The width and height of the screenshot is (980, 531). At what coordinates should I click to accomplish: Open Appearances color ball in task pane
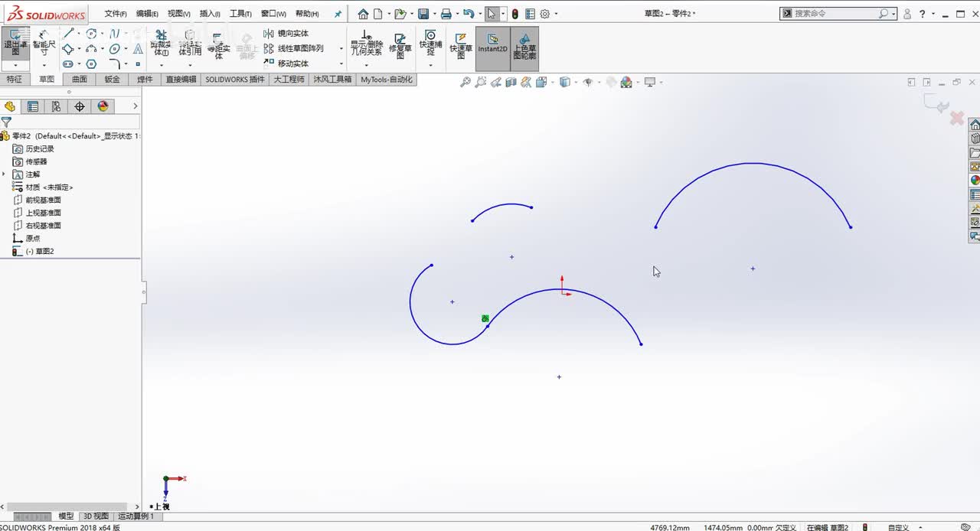[x=975, y=181]
